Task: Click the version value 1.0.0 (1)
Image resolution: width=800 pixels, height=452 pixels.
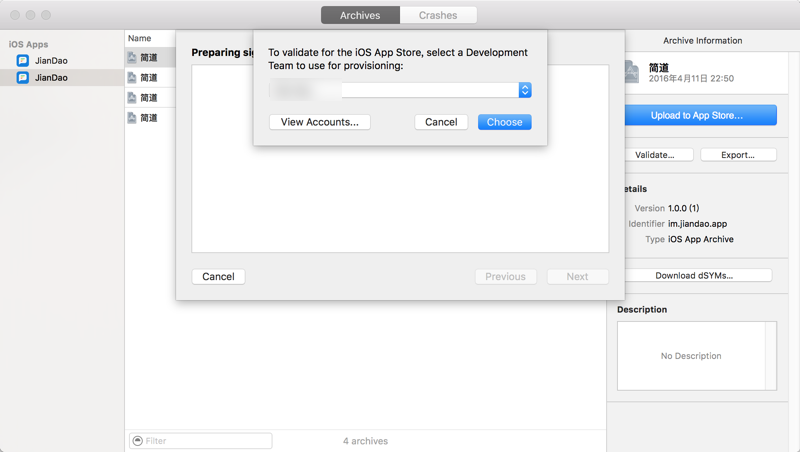Action: click(684, 208)
